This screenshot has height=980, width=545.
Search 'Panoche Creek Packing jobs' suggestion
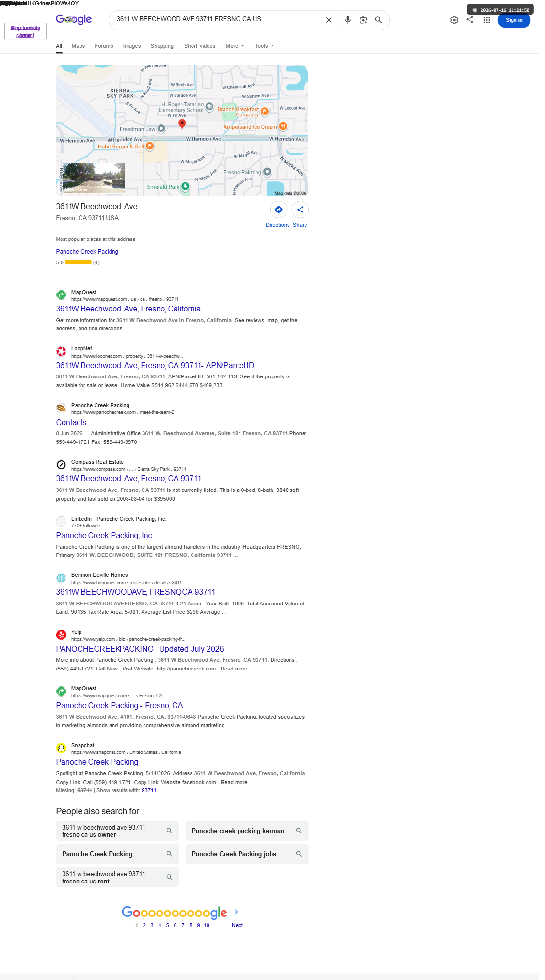click(x=247, y=854)
